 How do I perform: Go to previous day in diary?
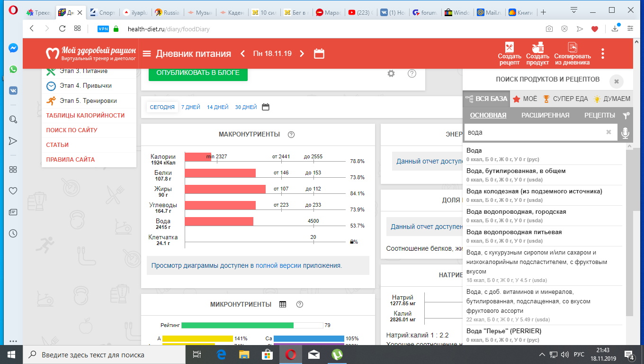pos(242,54)
